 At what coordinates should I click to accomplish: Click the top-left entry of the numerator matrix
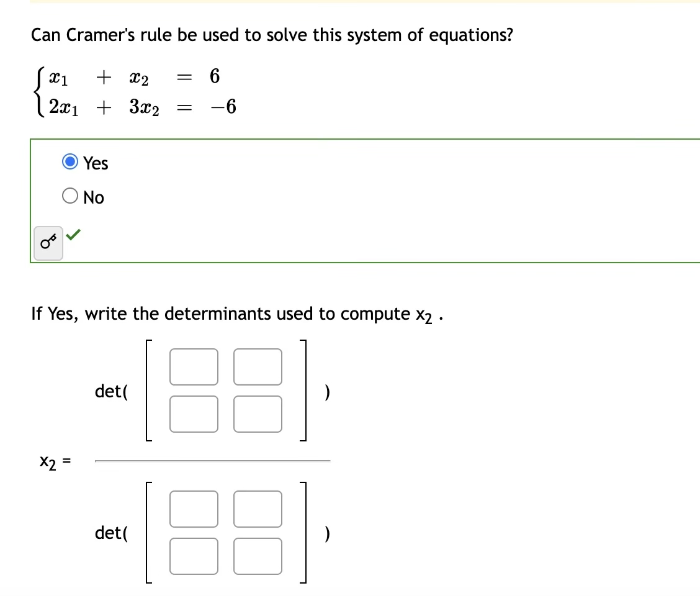(x=194, y=366)
